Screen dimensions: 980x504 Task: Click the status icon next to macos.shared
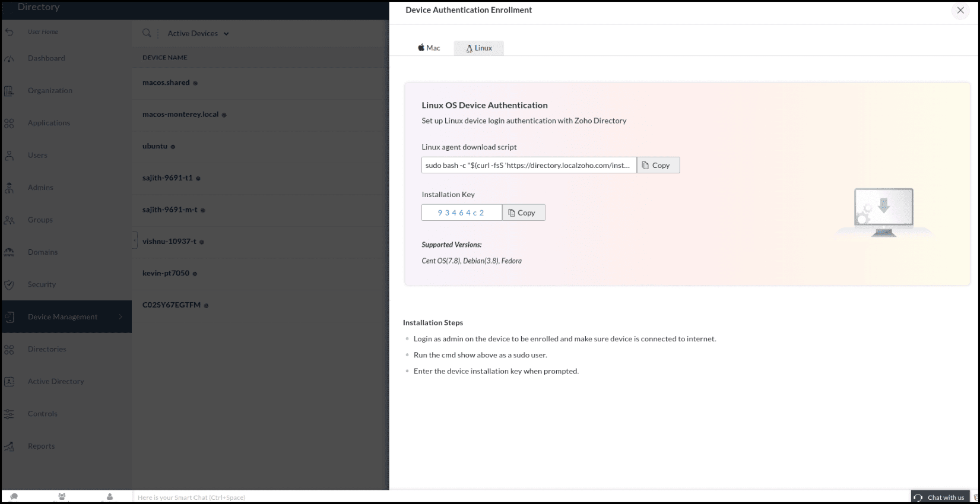[x=195, y=83]
